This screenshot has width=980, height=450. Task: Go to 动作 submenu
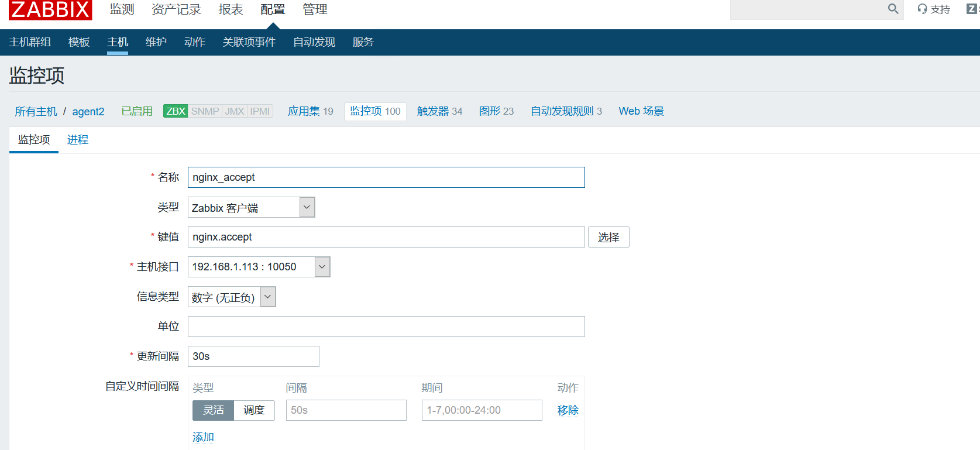coord(195,42)
